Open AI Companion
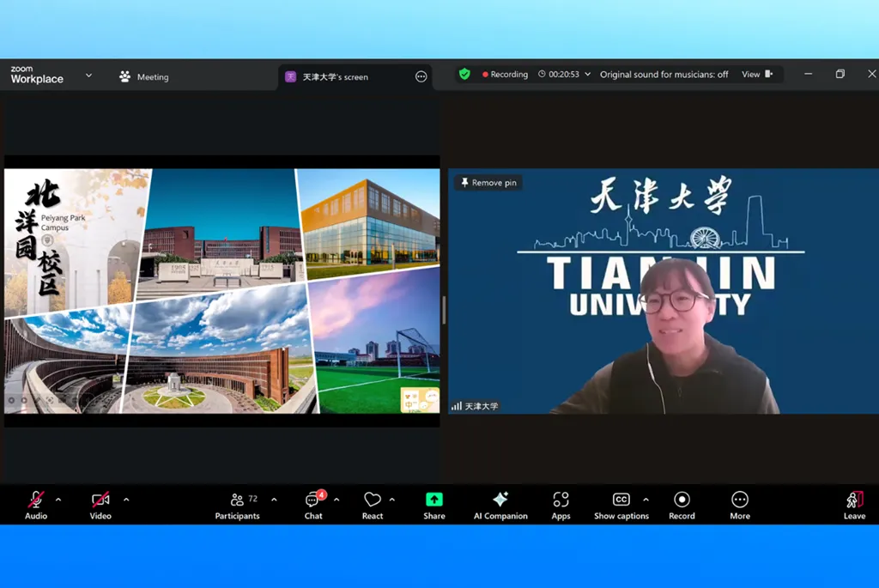 (500, 505)
